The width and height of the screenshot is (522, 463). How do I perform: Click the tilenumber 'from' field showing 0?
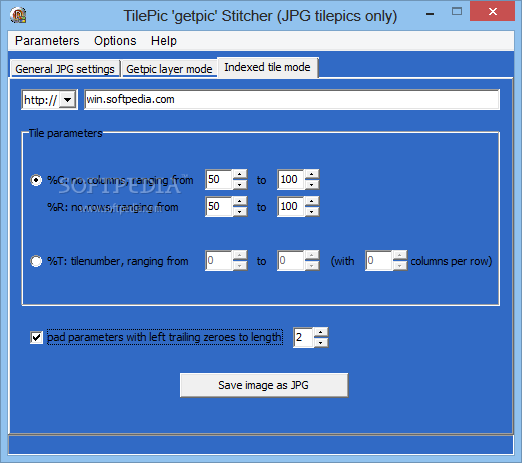point(219,260)
